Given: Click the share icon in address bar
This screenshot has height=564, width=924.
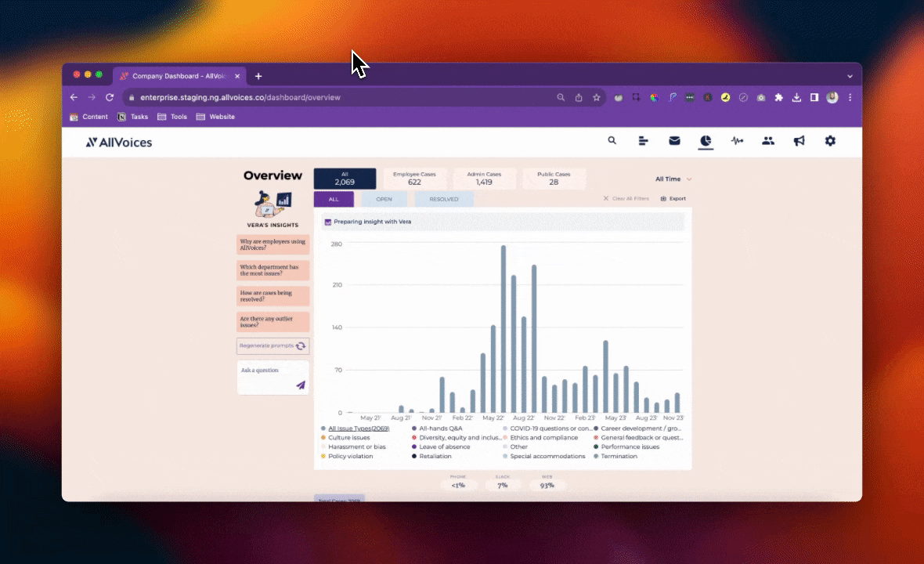Looking at the screenshot, I should pos(579,97).
